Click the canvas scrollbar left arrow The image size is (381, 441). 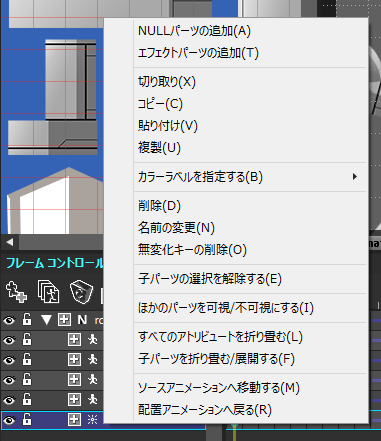10,242
